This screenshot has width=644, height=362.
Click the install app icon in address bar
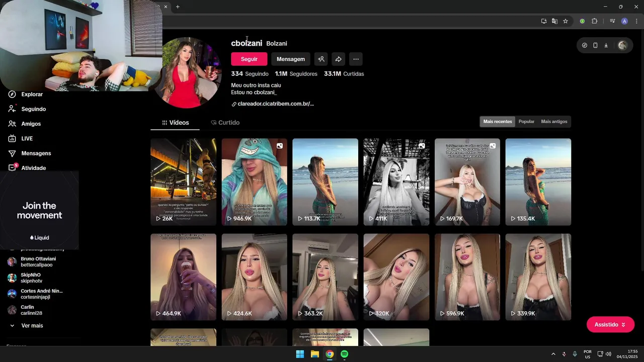click(544, 21)
